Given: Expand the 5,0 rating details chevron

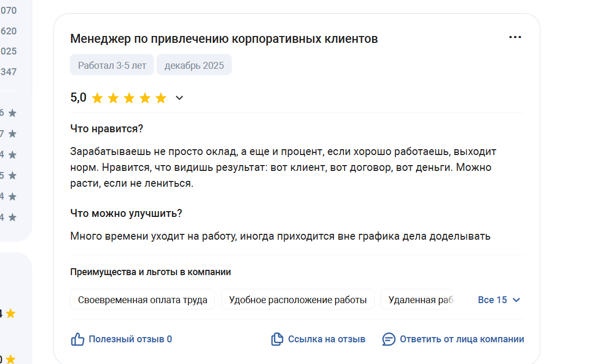Looking at the screenshot, I should click(179, 98).
